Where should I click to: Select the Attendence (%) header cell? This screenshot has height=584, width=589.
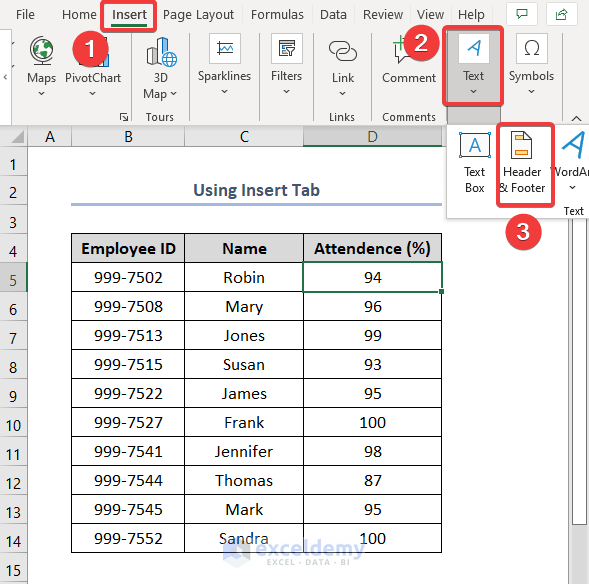373,248
